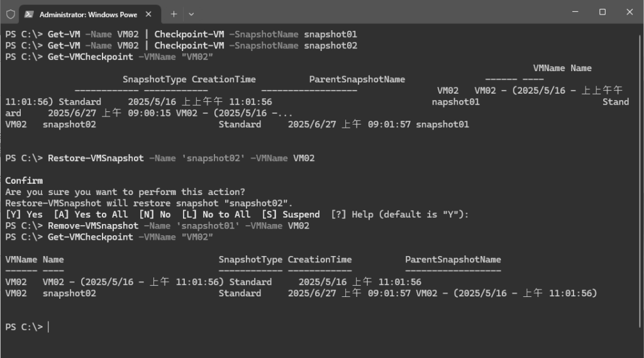The image size is (644, 358).
Task: Click the [N] No option text
Action: click(155, 215)
